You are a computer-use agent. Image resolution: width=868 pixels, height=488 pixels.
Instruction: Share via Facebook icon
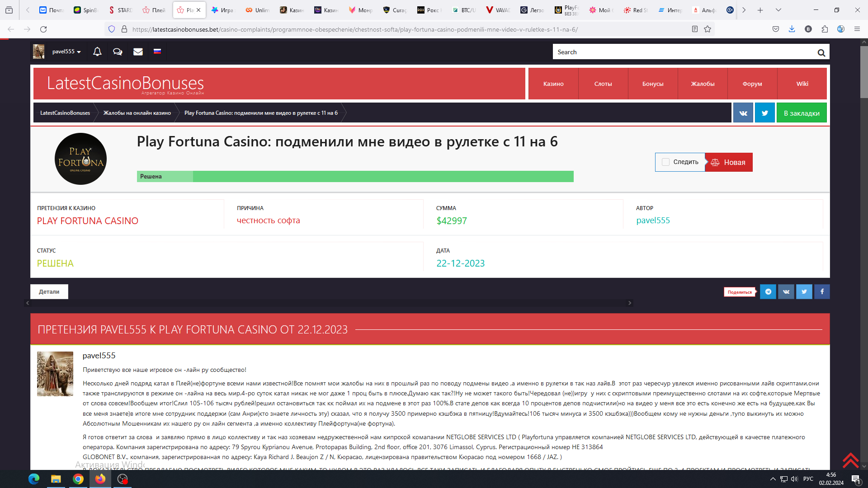822,291
